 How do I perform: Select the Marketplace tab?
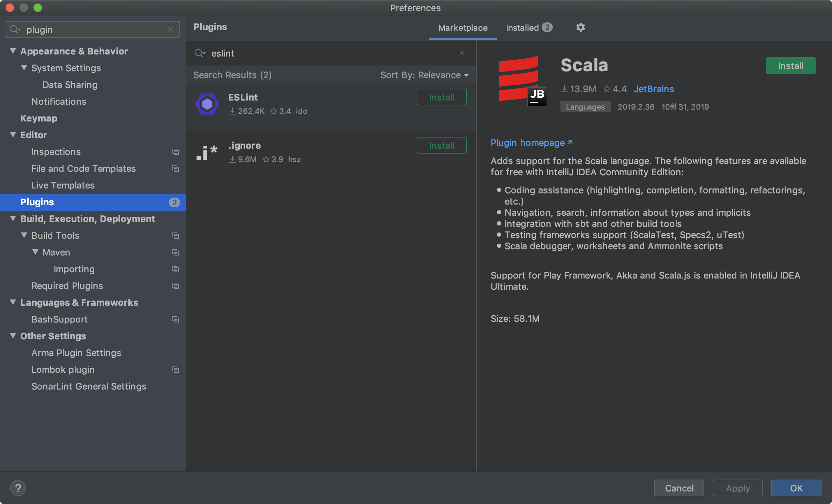(463, 28)
